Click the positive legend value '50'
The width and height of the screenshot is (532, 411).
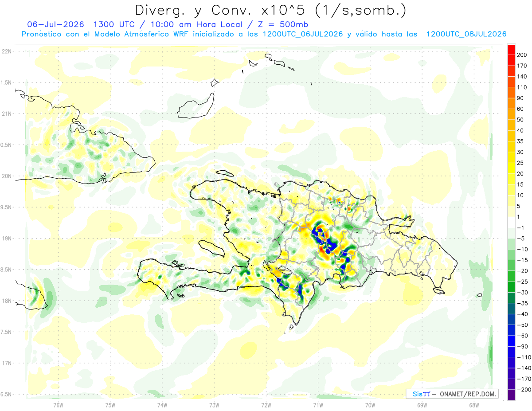coord(520,120)
